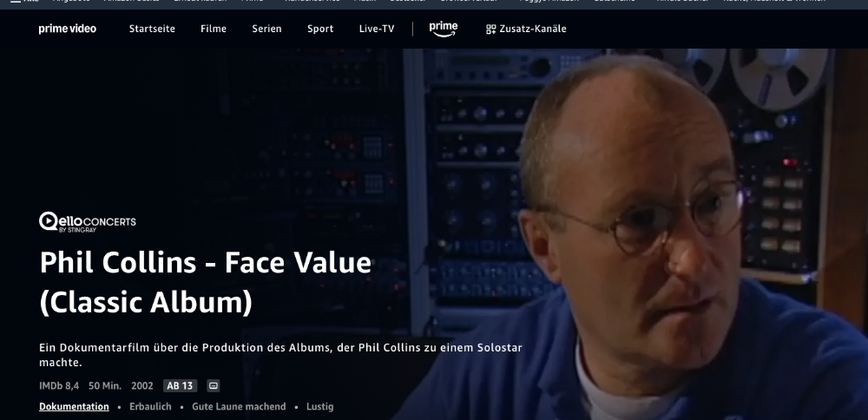Click the AB 13 age rating badge
This screenshot has width=868, height=420.
[180, 385]
